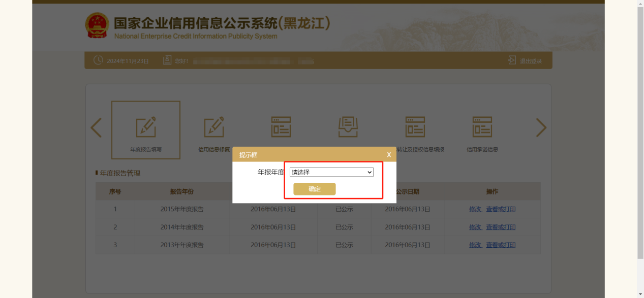Click the clock icon beside the date
The image size is (644, 298).
[x=98, y=60]
